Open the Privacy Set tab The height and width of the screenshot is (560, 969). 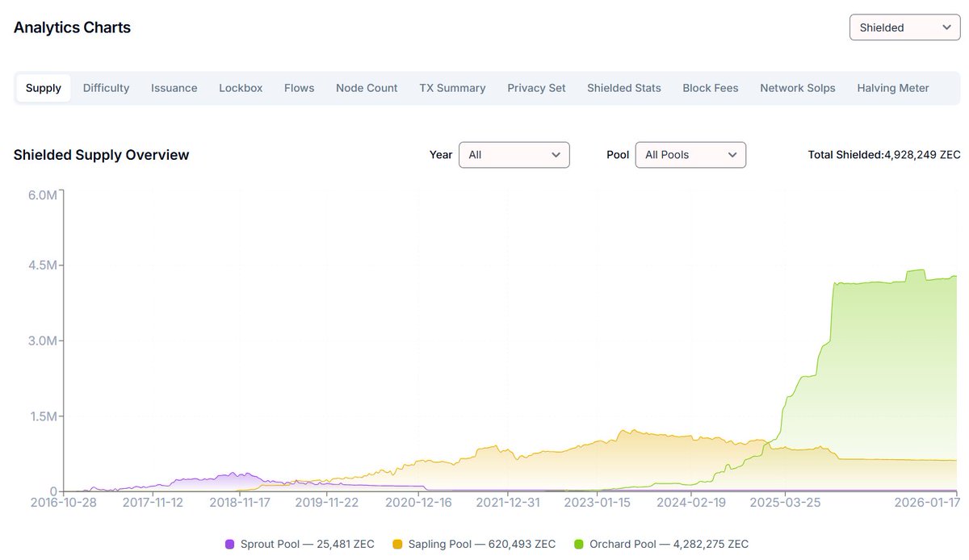pyautogui.click(x=536, y=88)
